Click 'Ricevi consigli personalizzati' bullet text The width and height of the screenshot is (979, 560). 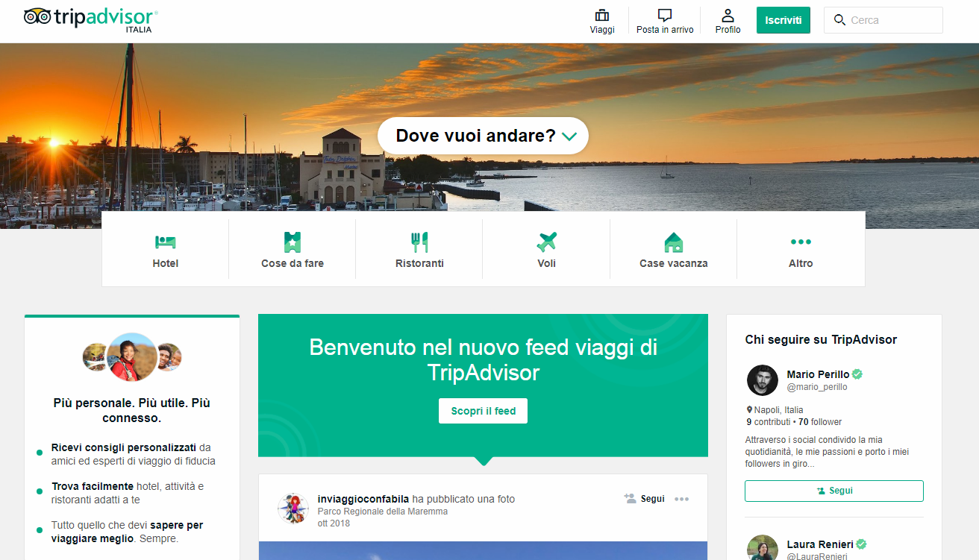pyautogui.click(x=124, y=447)
